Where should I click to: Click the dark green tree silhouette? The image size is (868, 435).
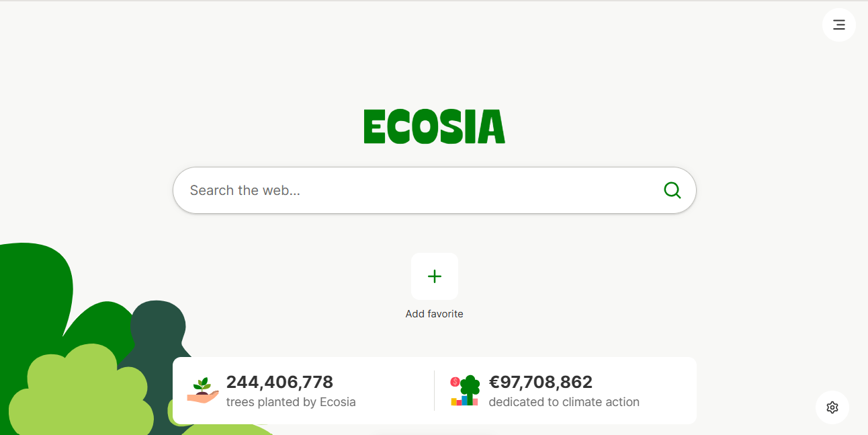tap(158, 329)
